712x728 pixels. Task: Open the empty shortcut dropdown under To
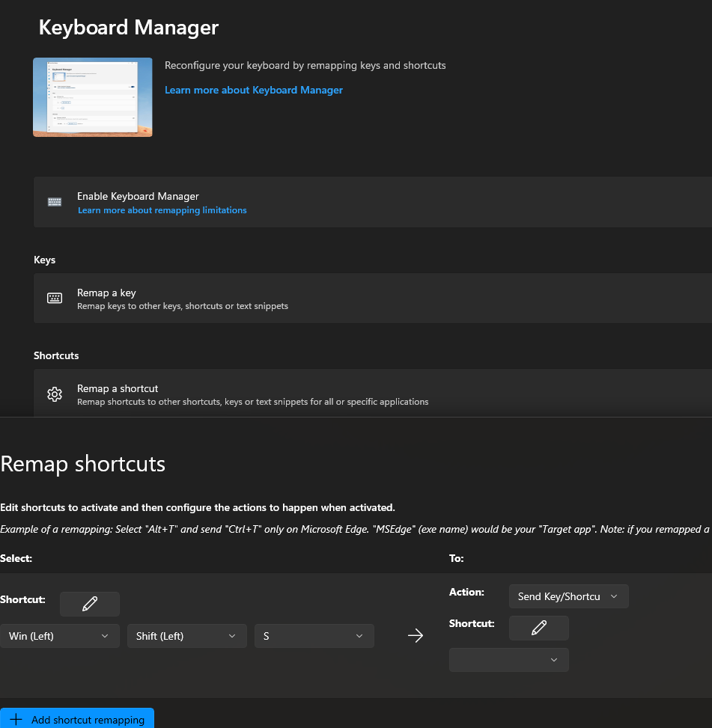click(508, 660)
